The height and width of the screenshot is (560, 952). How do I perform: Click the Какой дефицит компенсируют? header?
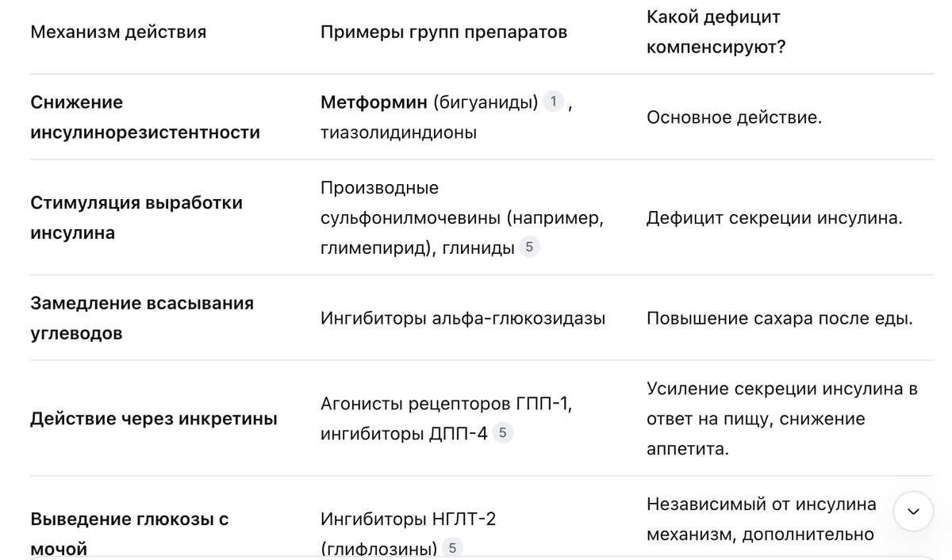point(716,33)
